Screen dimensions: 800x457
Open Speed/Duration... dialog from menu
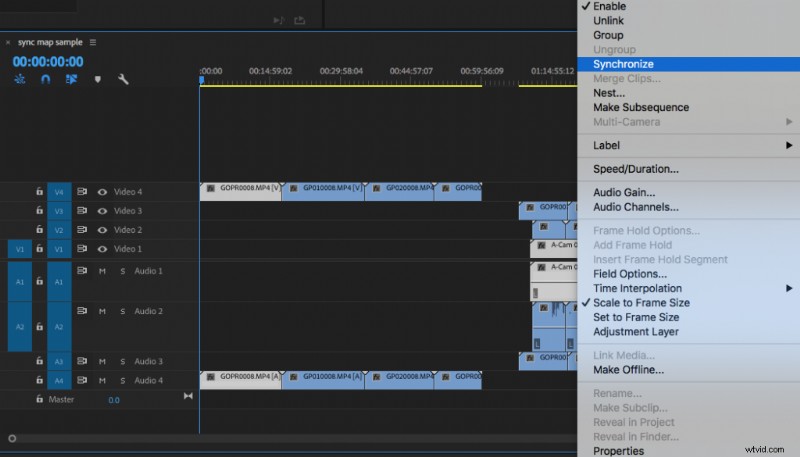click(636, 169)
